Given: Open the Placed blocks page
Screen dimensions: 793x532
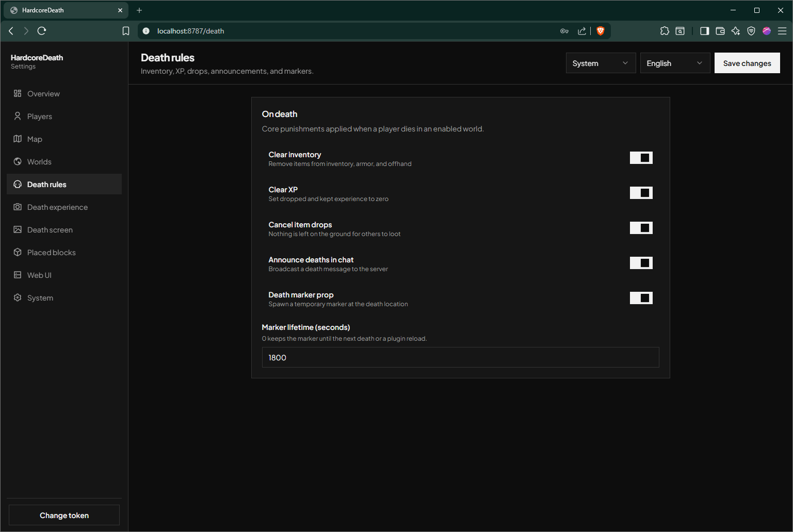Looking at the screenshot, I should click(x=64, y=252).
